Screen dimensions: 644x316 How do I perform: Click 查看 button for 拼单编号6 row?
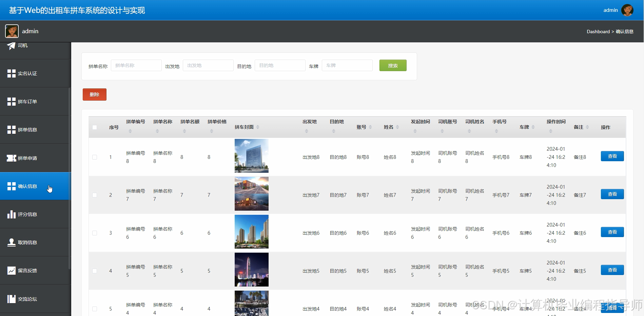pos(612,232)
